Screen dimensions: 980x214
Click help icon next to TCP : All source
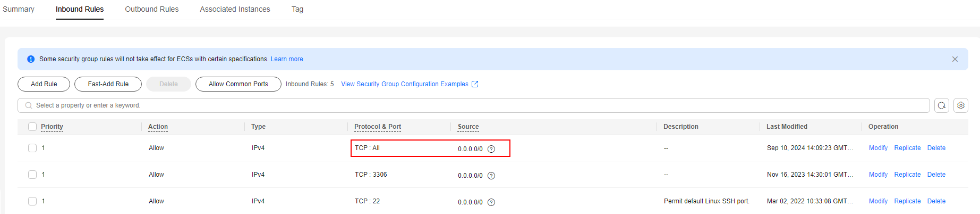tap(491, 149)
